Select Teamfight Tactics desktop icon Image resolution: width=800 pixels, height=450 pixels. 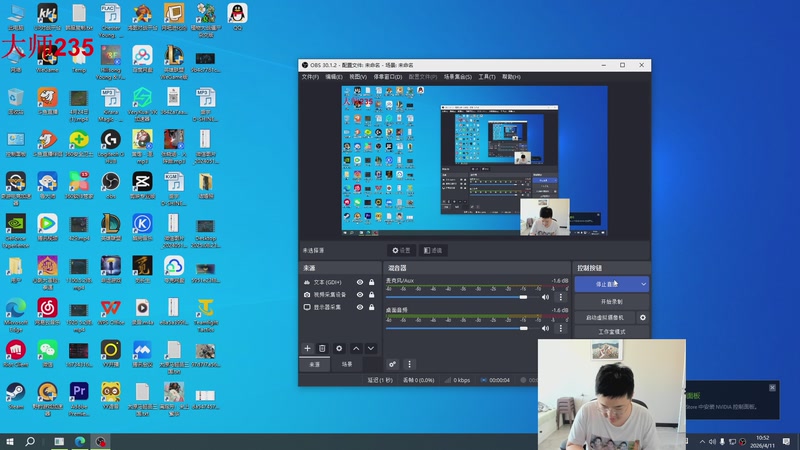[206, 315]
